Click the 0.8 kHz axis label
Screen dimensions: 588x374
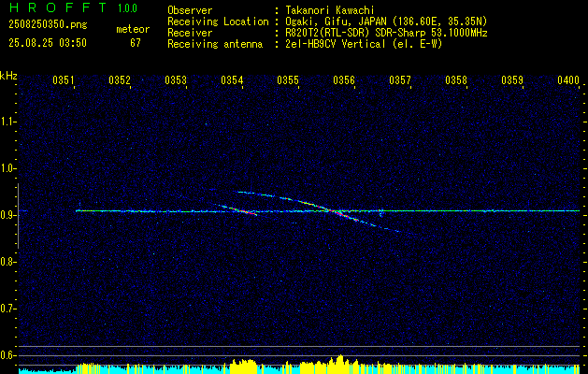pyautogui.click(x=7, y=262)
